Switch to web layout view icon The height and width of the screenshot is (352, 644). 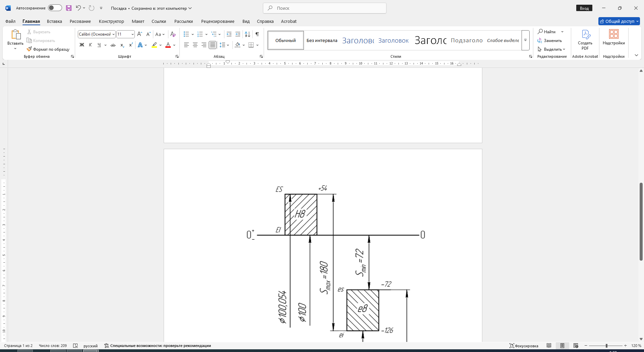tap(576, 346)
